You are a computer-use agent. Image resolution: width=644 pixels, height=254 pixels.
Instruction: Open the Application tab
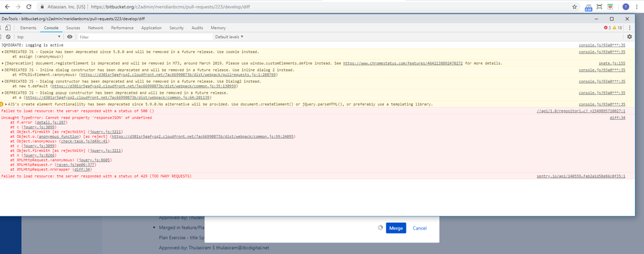click(151, 28)
